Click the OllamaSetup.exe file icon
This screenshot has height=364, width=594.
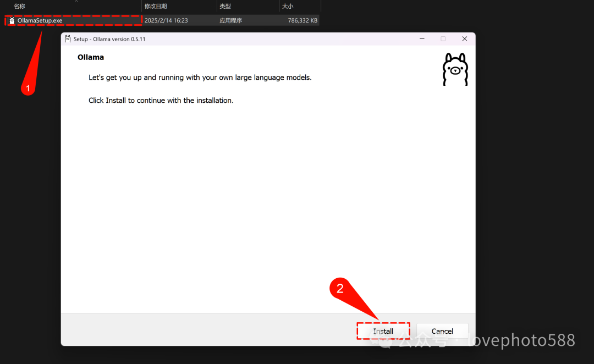point(12,20)
